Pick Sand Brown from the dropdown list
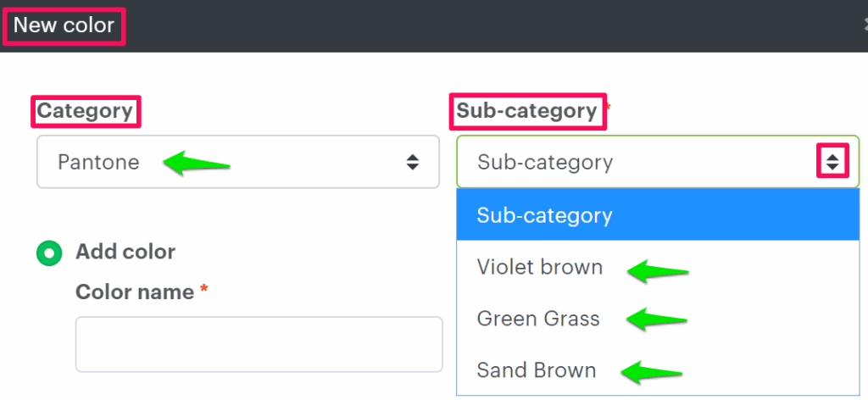 tap(537, 370)
